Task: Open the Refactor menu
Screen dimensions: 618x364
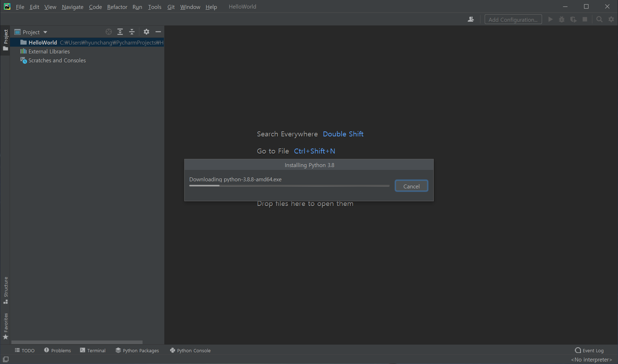Action: pos(117,7)
